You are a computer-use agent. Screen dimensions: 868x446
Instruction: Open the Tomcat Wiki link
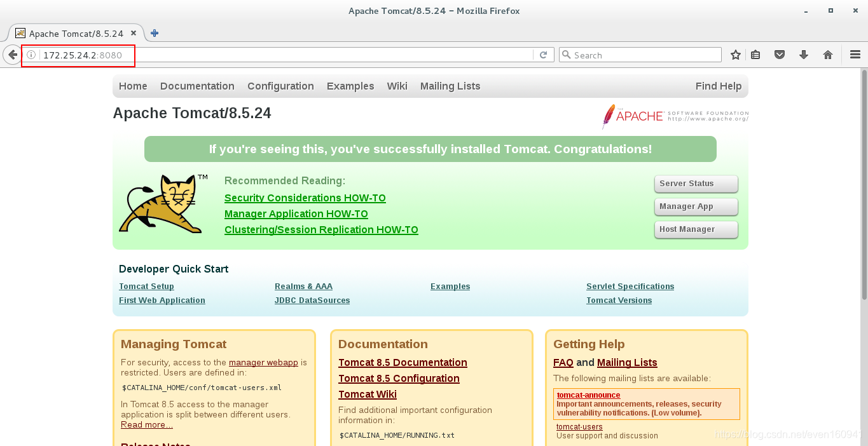(368, 395)
